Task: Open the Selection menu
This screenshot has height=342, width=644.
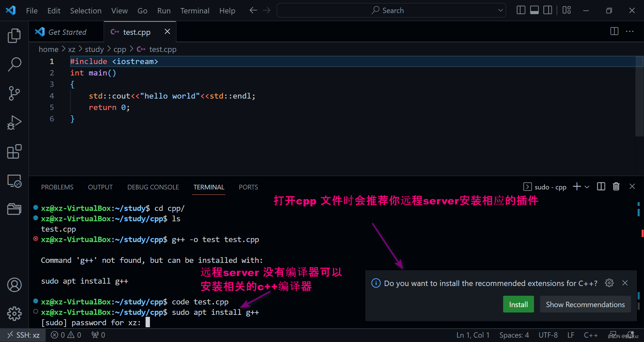Action: coord(86,11)
